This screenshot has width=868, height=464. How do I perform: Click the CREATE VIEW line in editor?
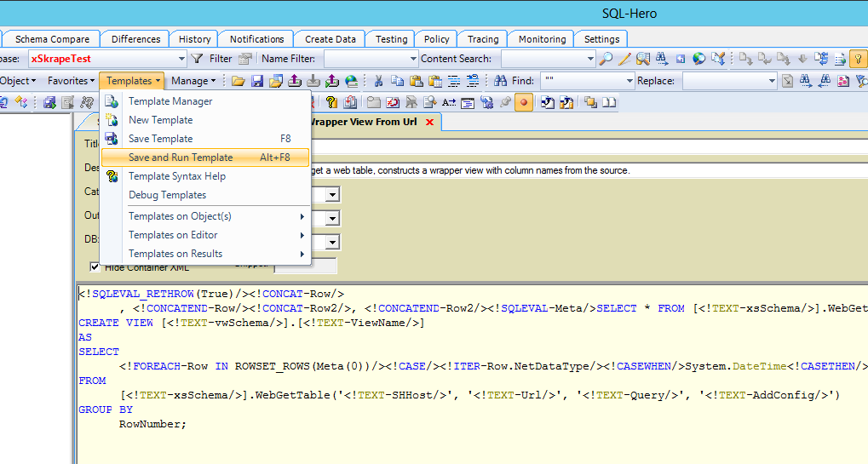[x=251, y=323]
